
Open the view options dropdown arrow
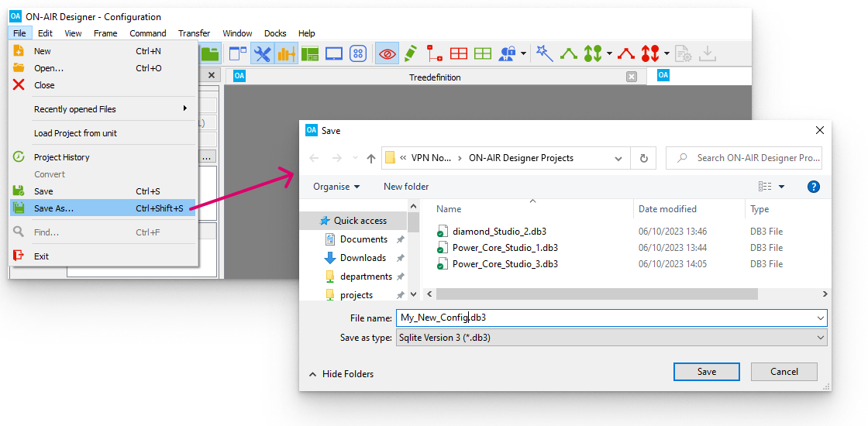click(x=781, y=187)
